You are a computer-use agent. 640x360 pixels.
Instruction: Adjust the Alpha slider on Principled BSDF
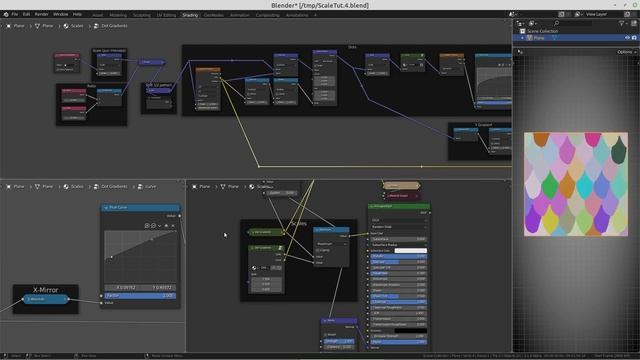(399, 342)
